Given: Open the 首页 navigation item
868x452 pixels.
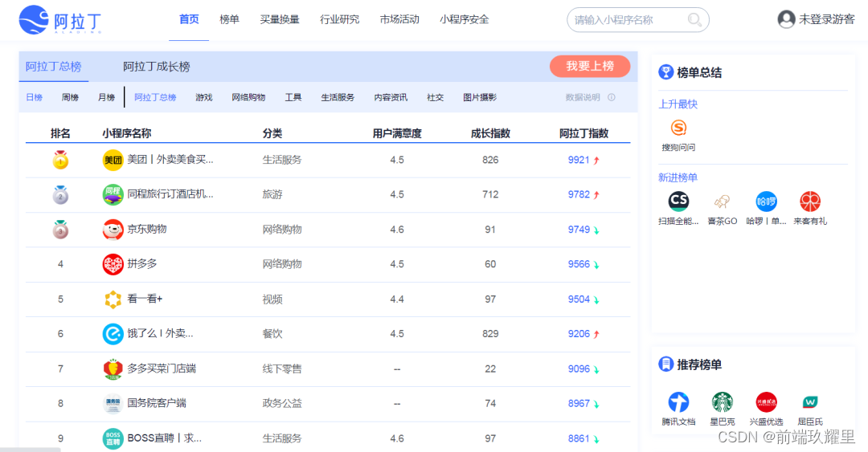Looking at the screenshot, I should click(189, 19).
